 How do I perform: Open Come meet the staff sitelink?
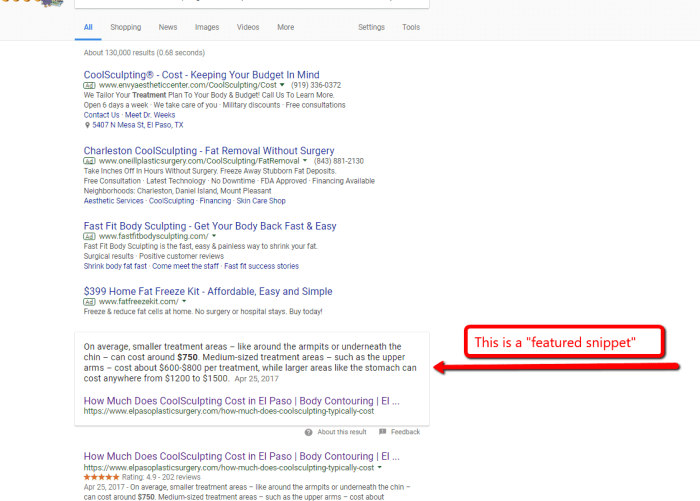[185, 266]
